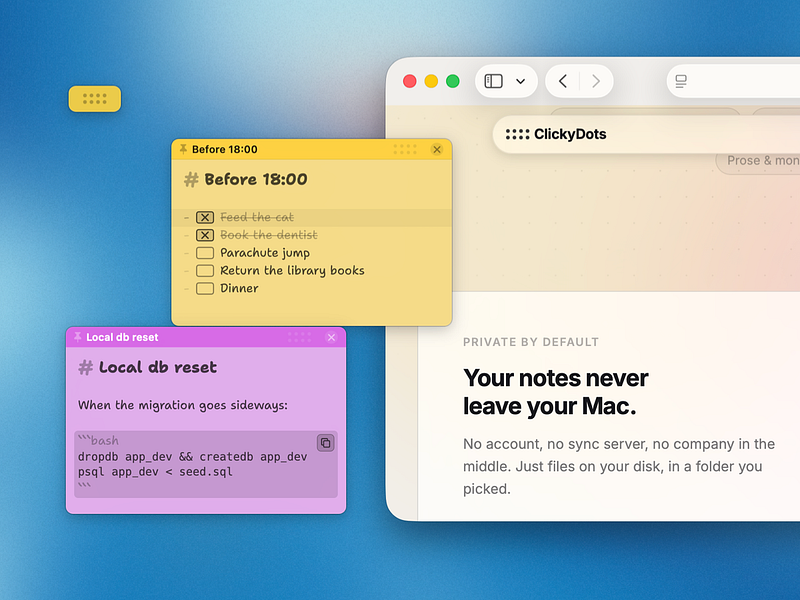800x600 pixels.
Task: Click the 'Return the library books' task text
Action: (x=292, y=270)
